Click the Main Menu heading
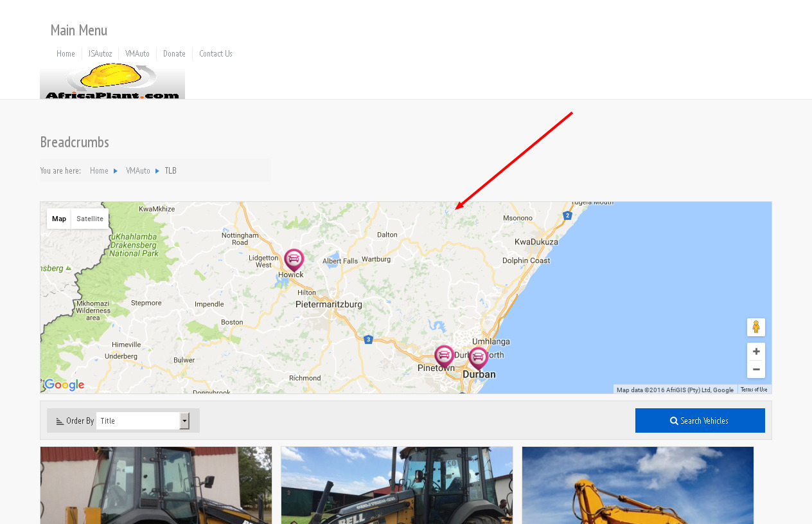This screenshot has height=524, width=812. [x=79, y=30]
